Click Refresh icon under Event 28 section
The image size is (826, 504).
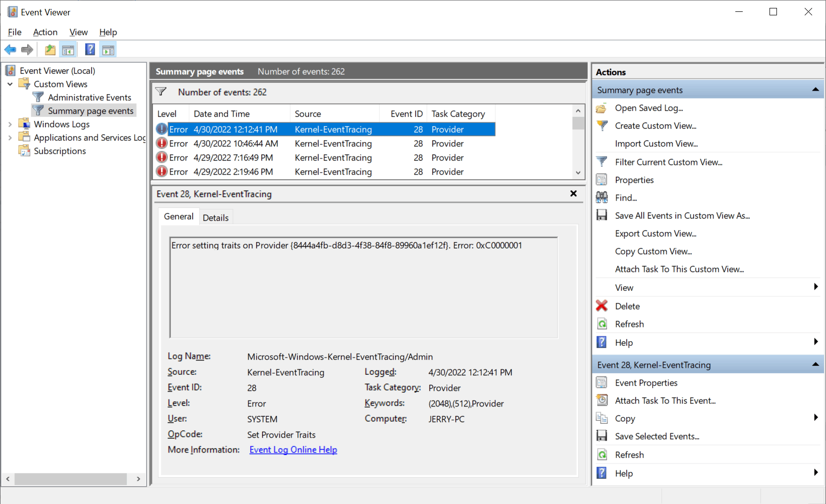602,454
